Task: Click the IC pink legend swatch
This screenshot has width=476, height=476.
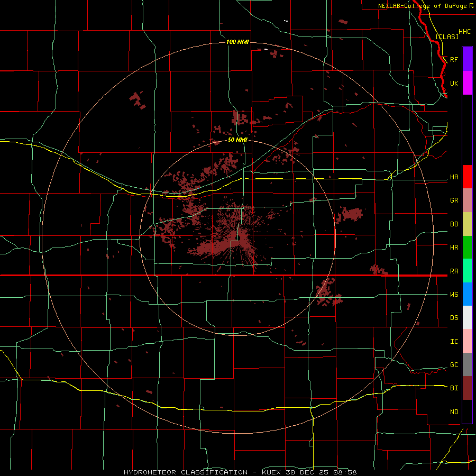Action: [467, 341]
